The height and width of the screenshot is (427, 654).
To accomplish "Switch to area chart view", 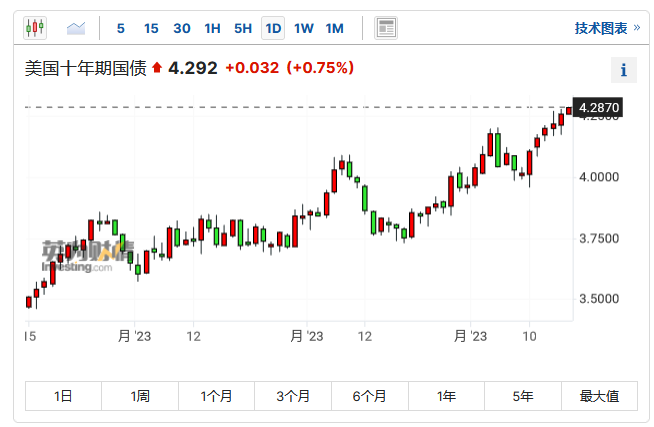I will pyautogui.click(x=75, y=28).
